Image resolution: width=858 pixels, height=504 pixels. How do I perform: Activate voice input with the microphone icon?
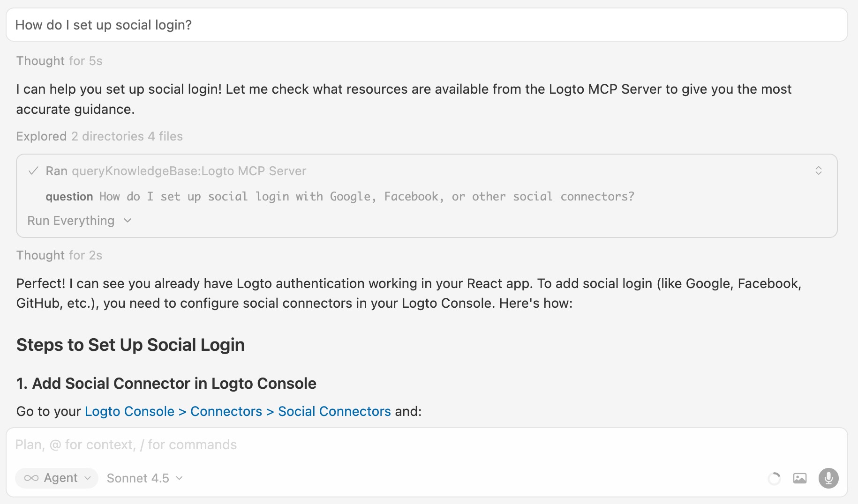(828, 478)
